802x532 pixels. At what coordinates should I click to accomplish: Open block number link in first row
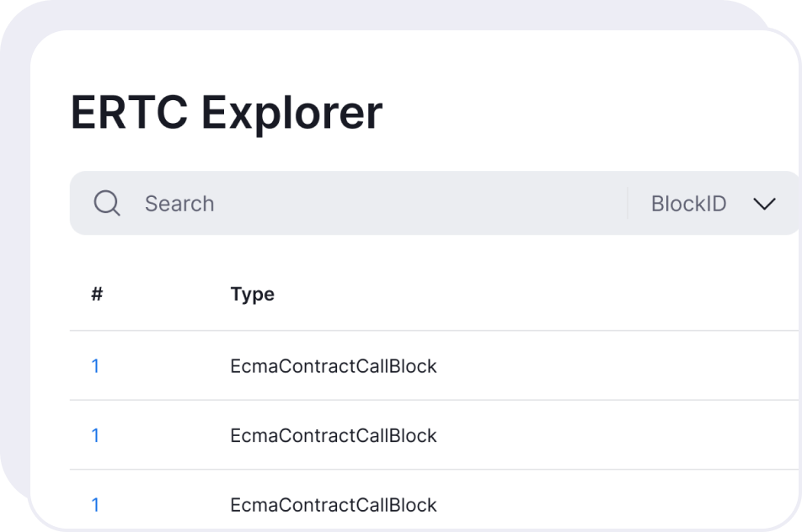(x=95, y=366)
